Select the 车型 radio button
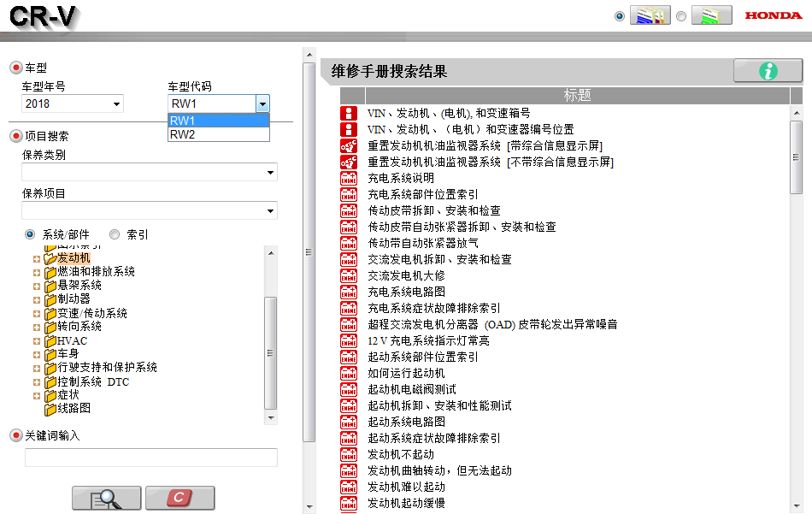 (16, 68)
